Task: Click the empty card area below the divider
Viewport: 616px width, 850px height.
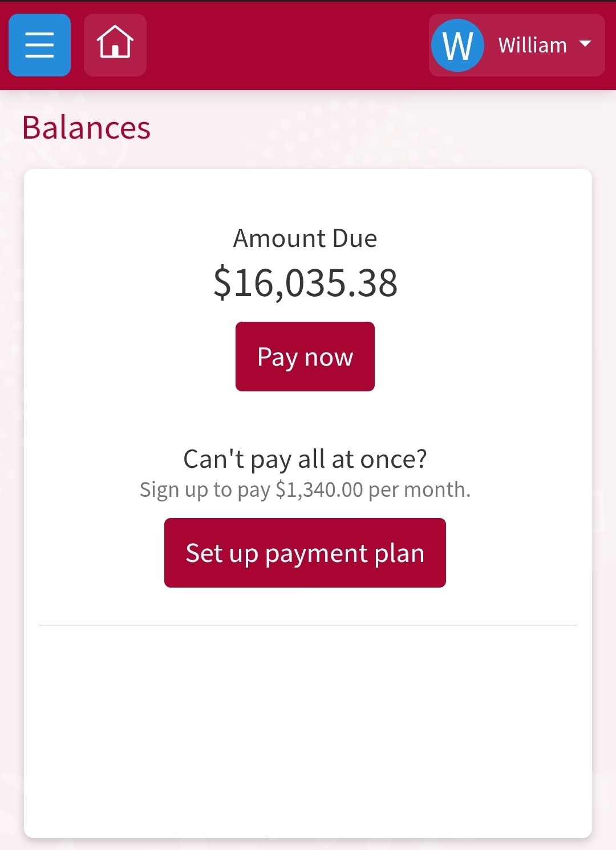Action: [x=308, y=730]
